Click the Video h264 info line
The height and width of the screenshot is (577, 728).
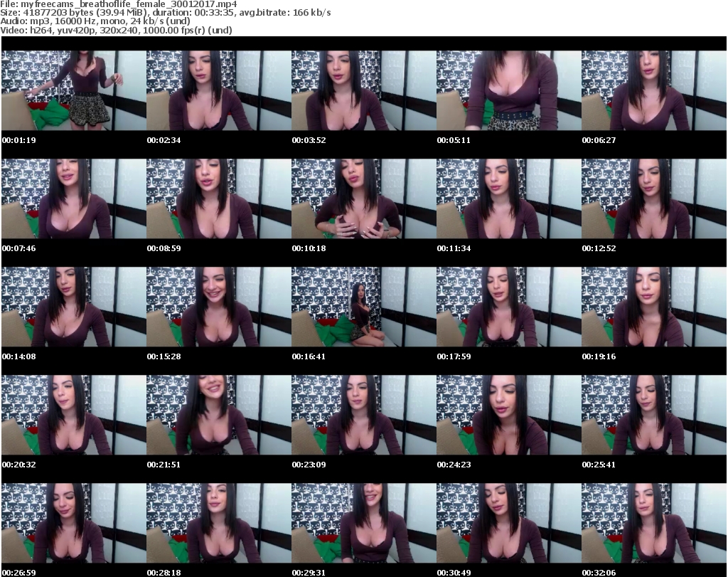[117, 30]
